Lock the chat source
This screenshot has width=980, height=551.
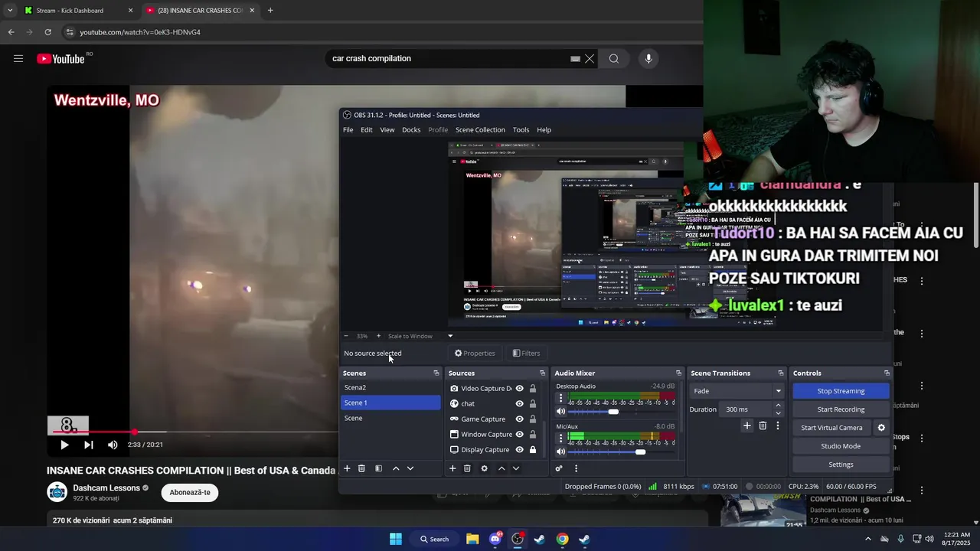click(x=533, y=404)
